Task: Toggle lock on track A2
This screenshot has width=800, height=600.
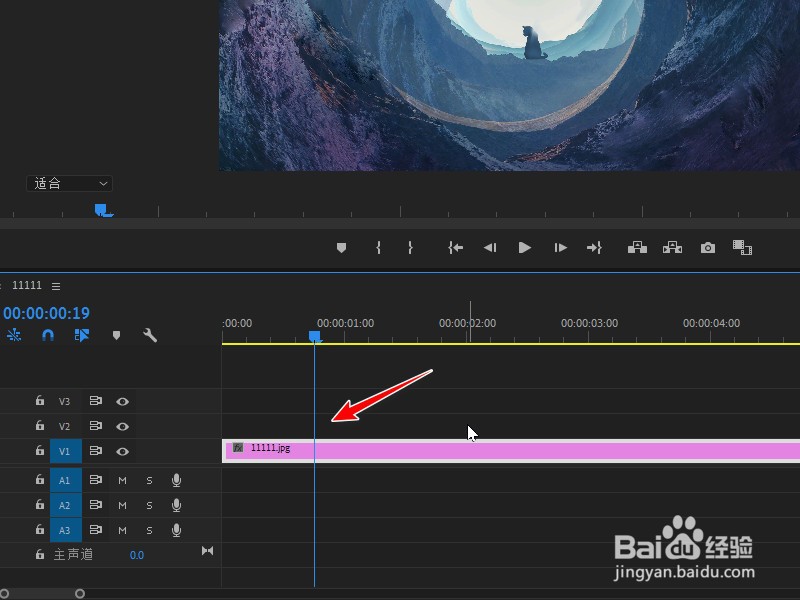Action: tap(40, 505)
